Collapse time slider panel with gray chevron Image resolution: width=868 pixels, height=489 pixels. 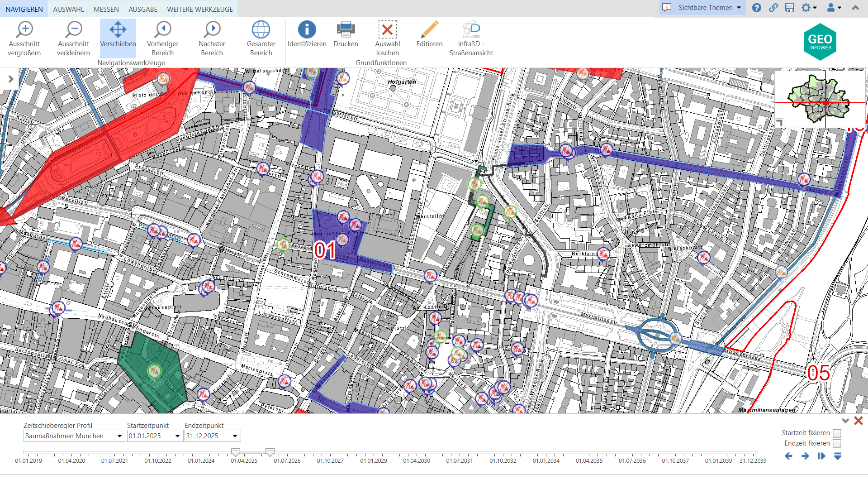click(845, 421)
